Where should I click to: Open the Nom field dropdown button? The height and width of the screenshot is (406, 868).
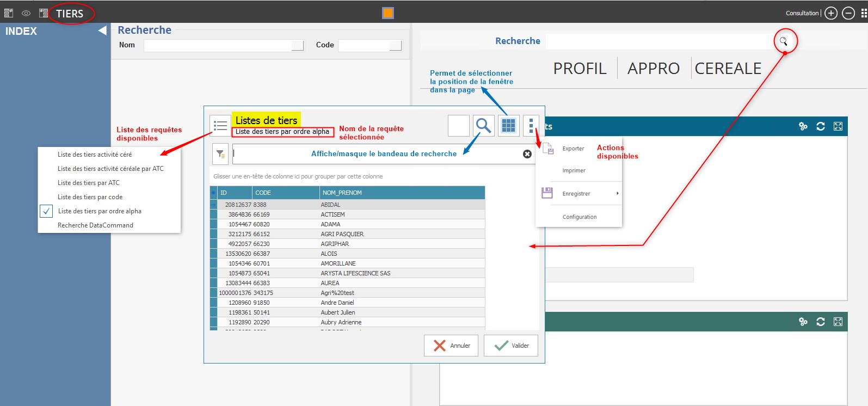pos(298,45)
